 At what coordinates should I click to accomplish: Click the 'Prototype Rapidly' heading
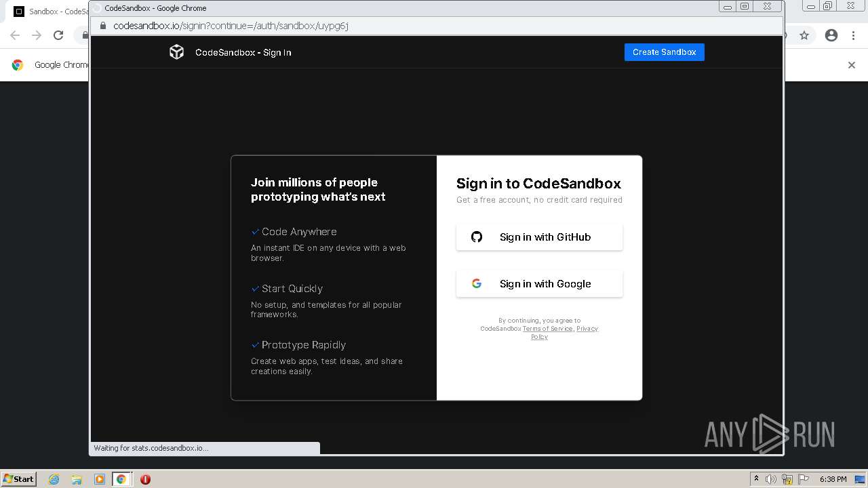pyautogui.click(x=304, y=345)
